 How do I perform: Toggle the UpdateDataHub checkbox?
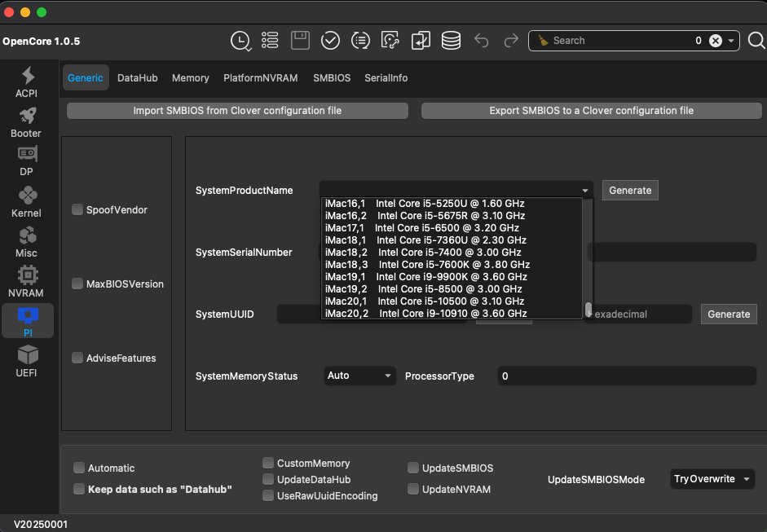tap(268, 479)
